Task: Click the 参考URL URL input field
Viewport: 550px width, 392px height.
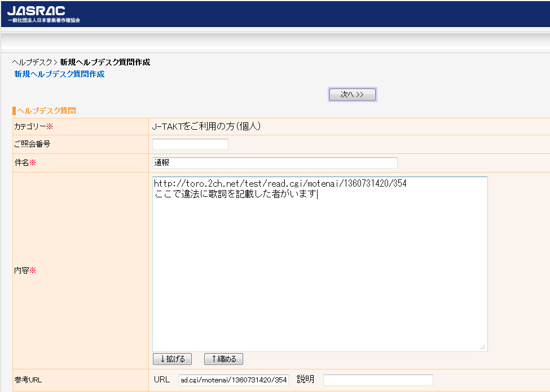Action: tap(234, 380)
